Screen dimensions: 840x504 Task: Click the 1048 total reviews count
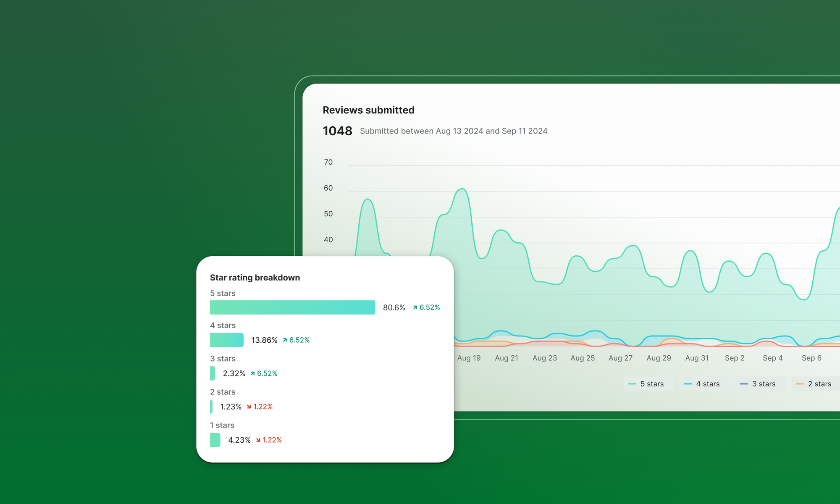(x=338, y=131)
